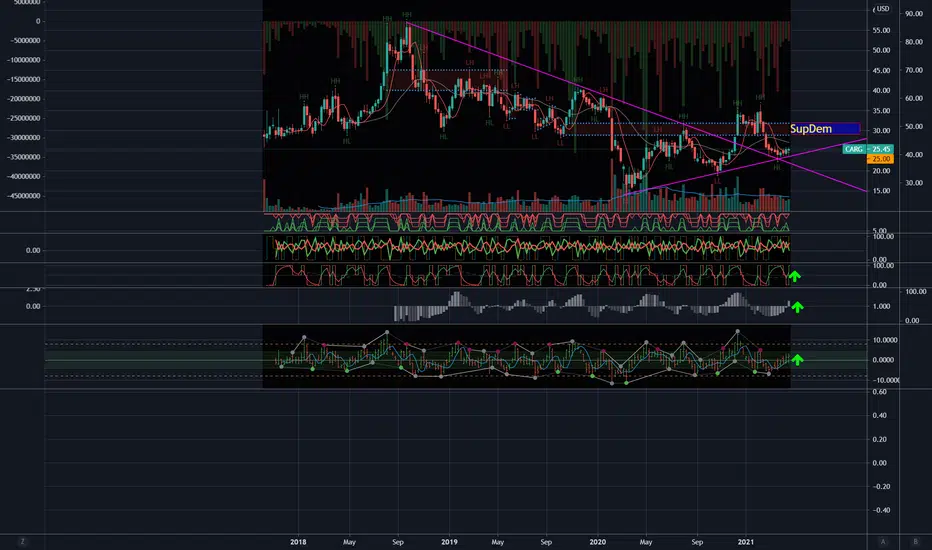Click the 90.00 label on outer scale

tap(914, 14)
